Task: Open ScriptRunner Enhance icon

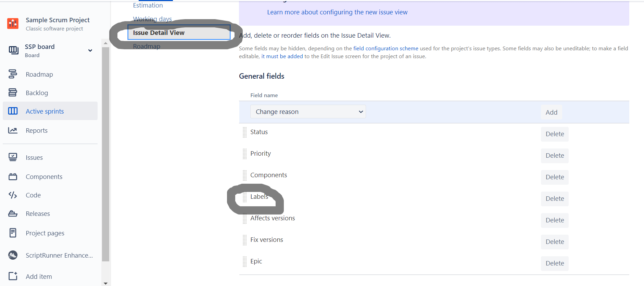Action: [x=13, y=255]
